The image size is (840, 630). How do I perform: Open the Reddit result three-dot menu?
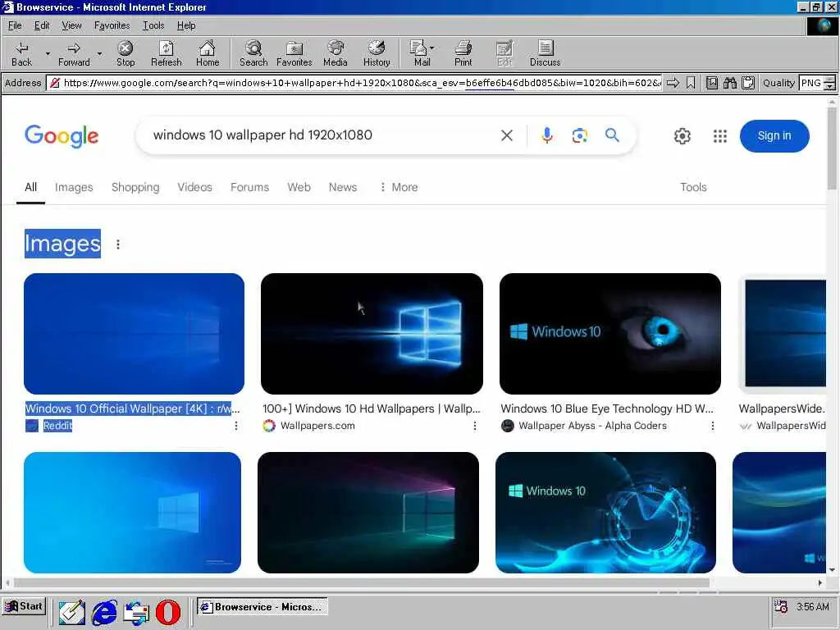pos(236,426)
